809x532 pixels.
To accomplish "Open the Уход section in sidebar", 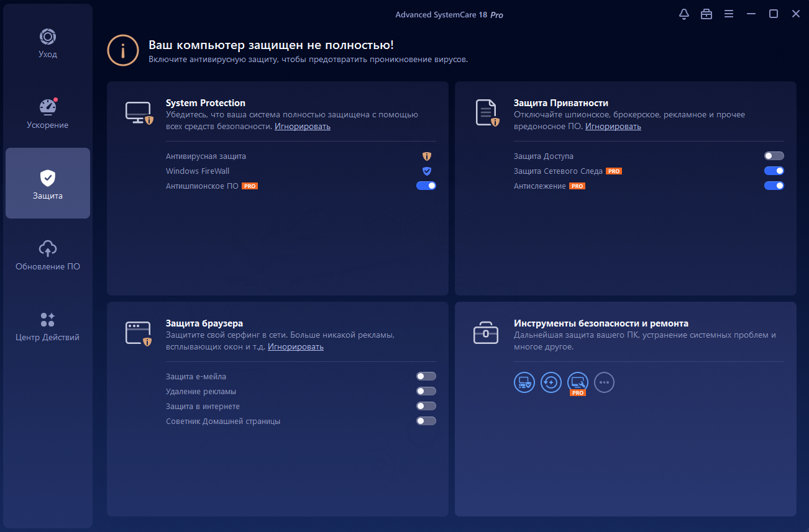I will click(48, 43).
